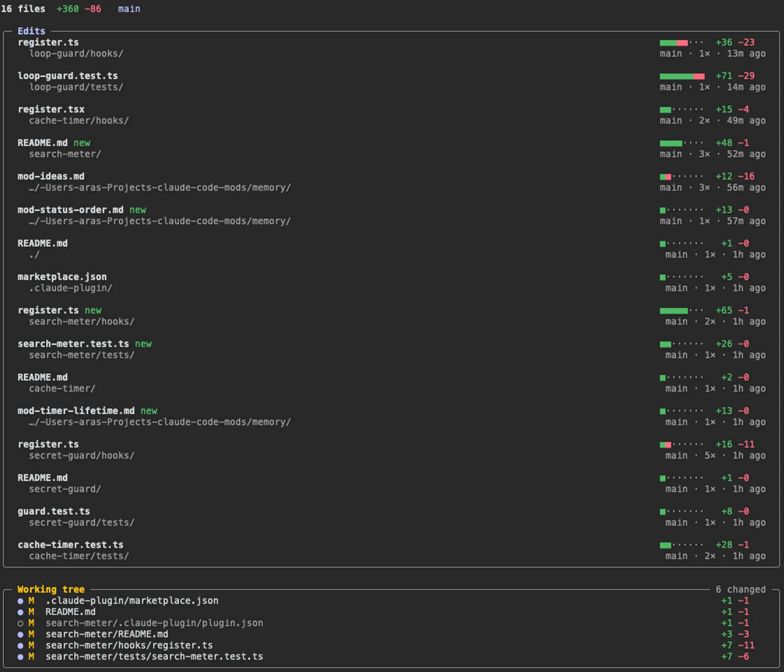
Task: Click the -86 deletions count
Action: tap(93, 9)
